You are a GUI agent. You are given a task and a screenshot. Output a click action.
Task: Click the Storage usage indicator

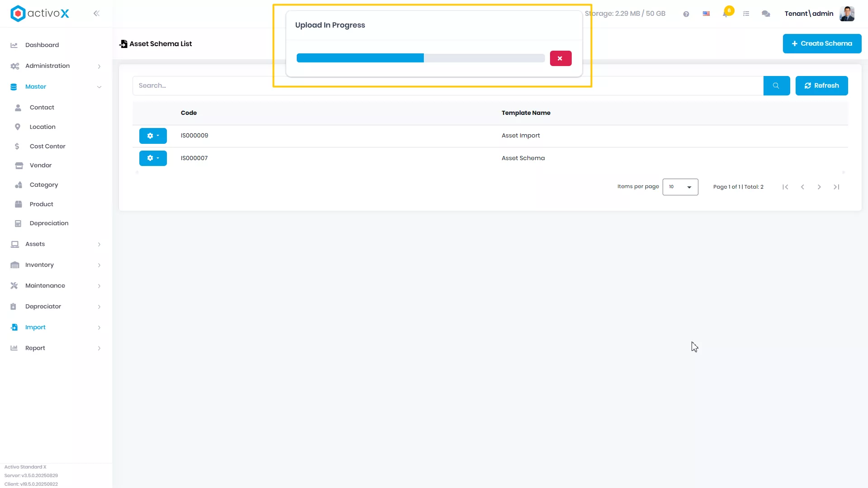[x=625, y=14]
